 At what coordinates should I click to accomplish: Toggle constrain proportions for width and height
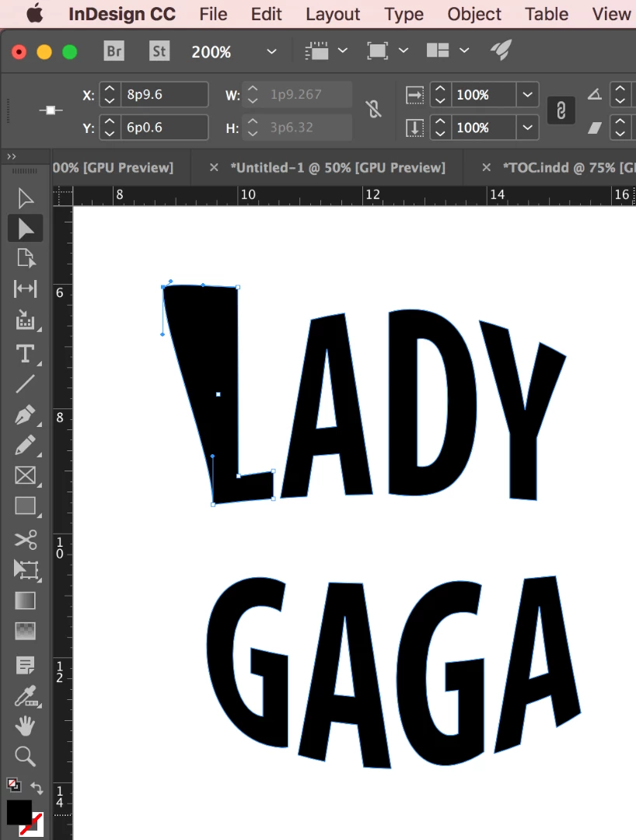374,110
